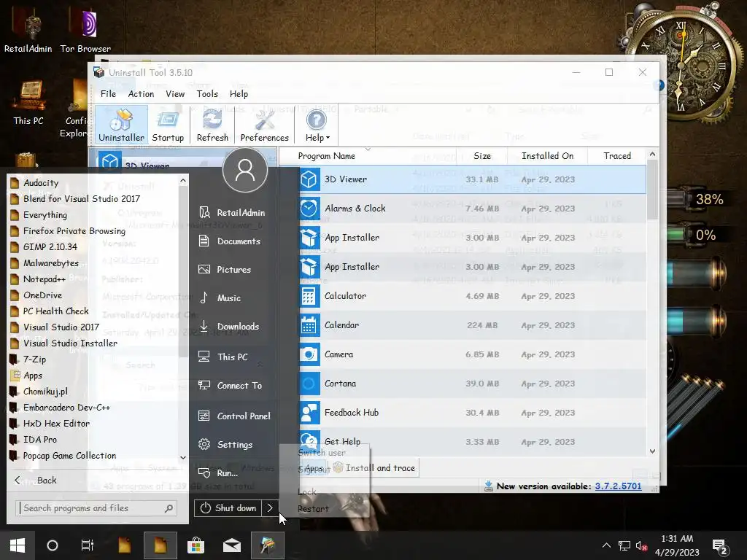Open new version link 3.7.2.5701
The height and width of the screenshot is (560, 747).
pyautogui.click(x=618, y=486)
